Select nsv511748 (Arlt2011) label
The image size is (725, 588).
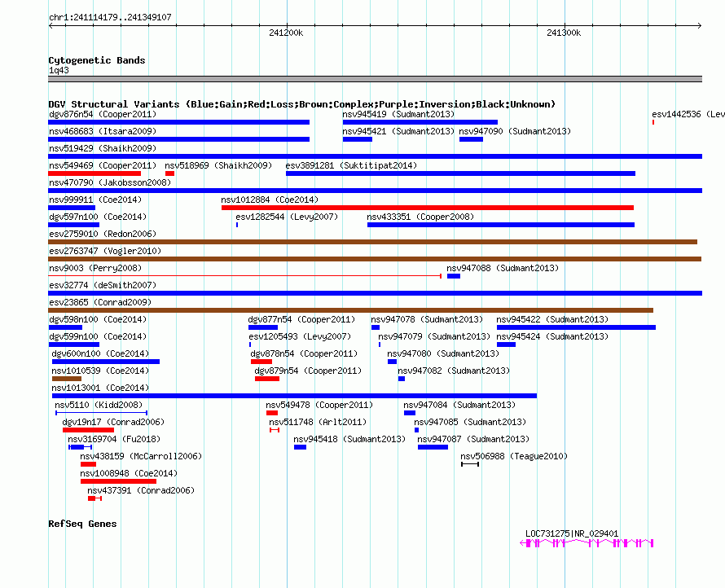pyautogui.click(x=318, y=422)
